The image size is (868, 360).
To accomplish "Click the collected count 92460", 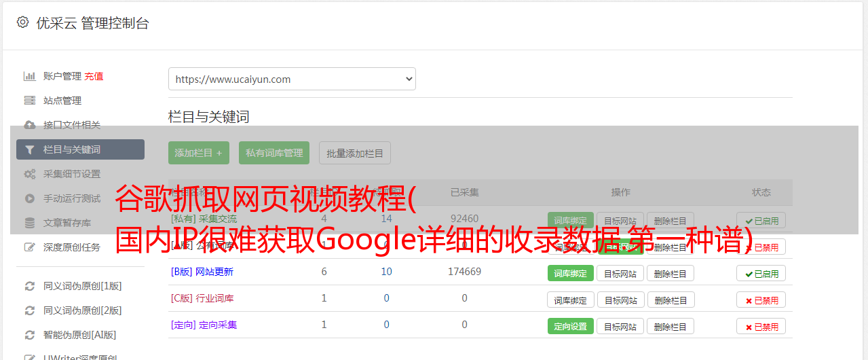I will tap(465, 219).
